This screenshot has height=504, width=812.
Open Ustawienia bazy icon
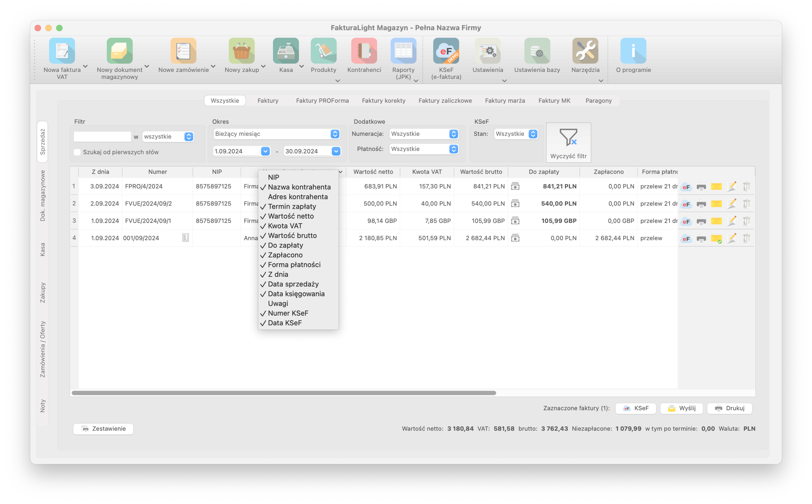pos(537,51)
